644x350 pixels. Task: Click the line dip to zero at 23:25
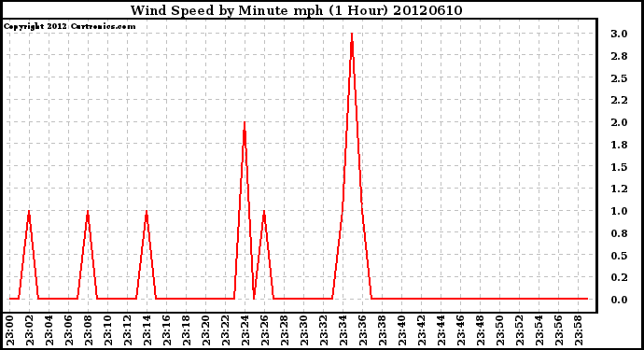(x=254, y=298)
